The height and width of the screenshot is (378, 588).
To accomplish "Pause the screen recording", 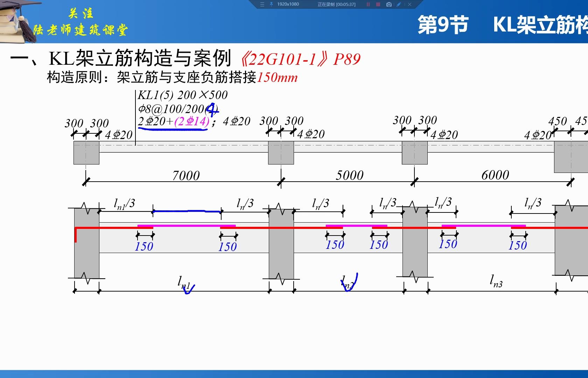I will point(368,5).
